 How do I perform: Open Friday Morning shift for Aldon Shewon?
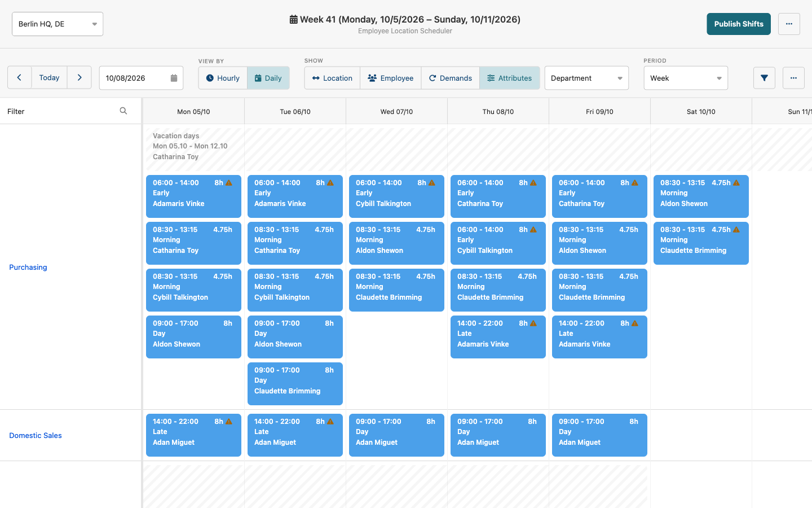pos(599,243)
